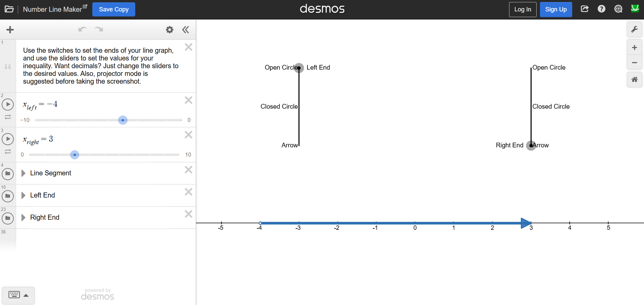This screenshot has height=305, width=644.
Task: Click the x_left slider thumb
Action: (123, 120)
